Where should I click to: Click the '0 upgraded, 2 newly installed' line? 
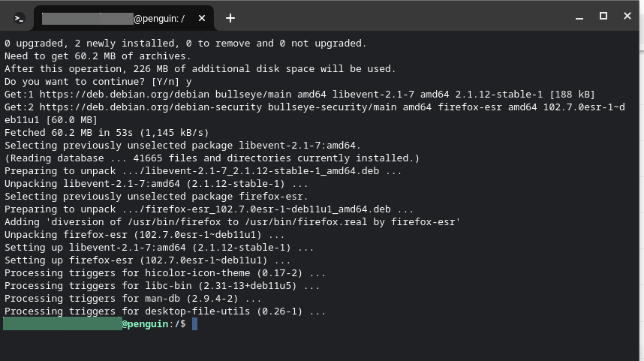[x=185, y=44]
